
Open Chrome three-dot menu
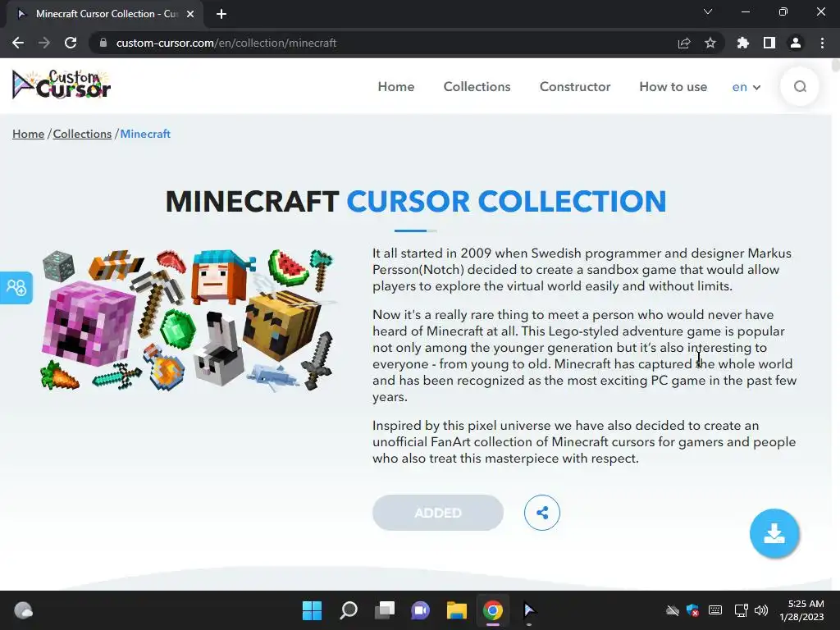tap(822, 43)
